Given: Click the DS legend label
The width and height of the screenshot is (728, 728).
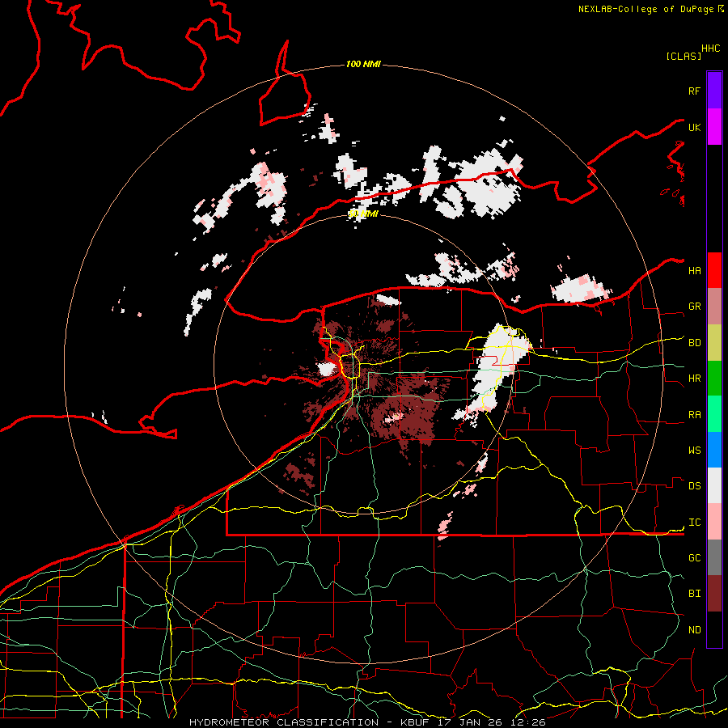Looking at the screenshot, I should 694,485.
